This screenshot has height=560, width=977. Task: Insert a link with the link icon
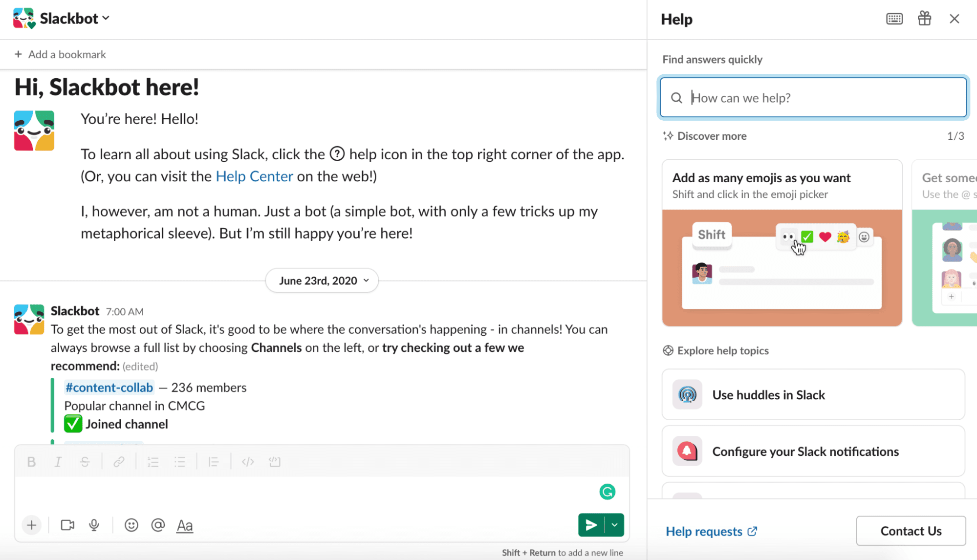(119, 462)
